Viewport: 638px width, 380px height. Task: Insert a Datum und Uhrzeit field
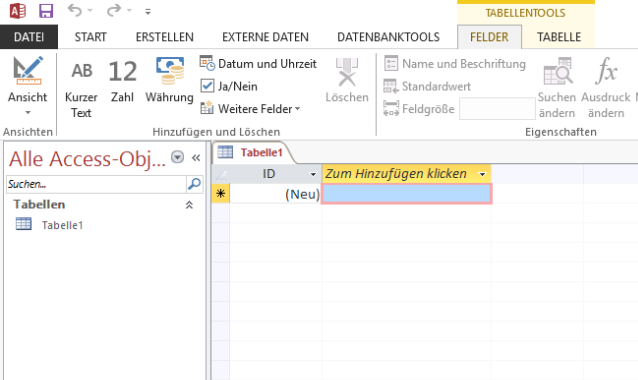[x=258, y=63]
